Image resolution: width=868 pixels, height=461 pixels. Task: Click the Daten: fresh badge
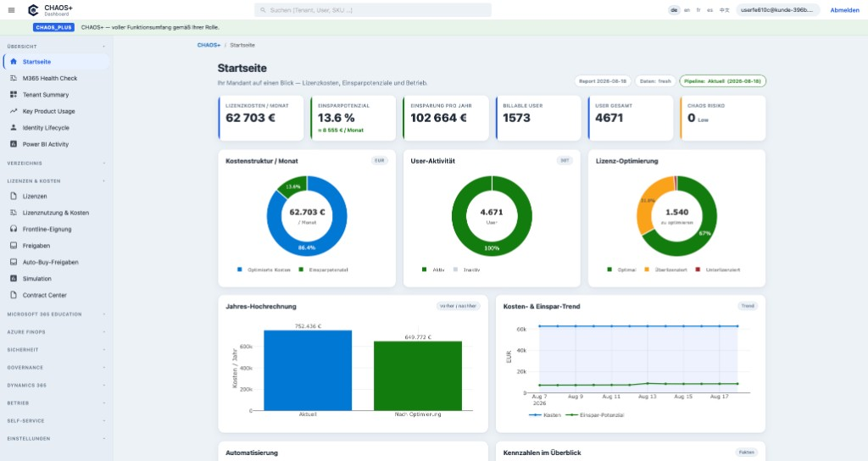[655, 81]
